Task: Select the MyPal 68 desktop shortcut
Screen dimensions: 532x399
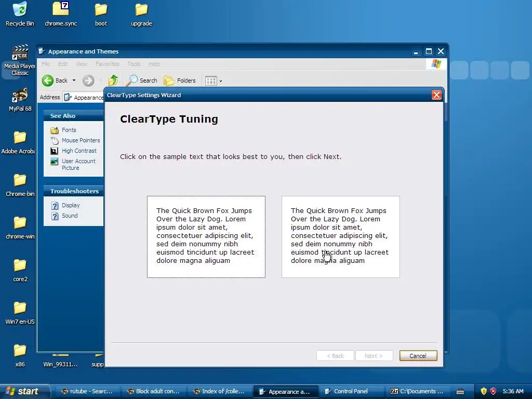Action: tap(20, 99)
